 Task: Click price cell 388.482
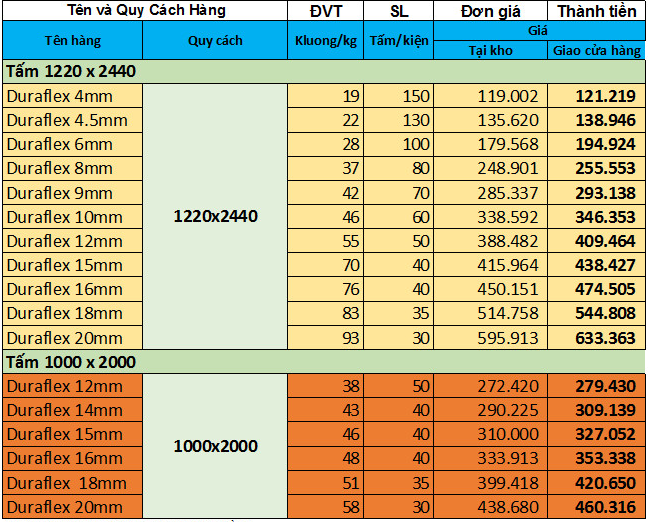[491, 241]
